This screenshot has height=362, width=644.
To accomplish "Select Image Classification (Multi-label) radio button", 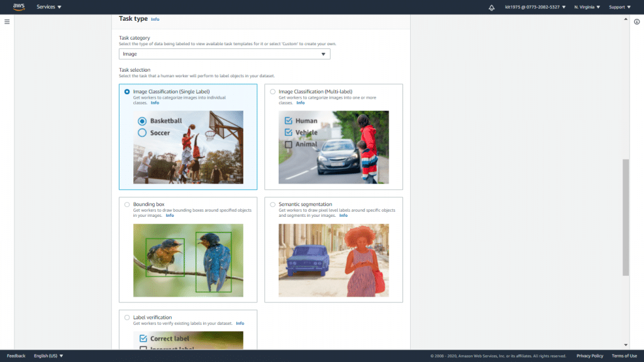I will pyautogui.click(x=273, y=92).
